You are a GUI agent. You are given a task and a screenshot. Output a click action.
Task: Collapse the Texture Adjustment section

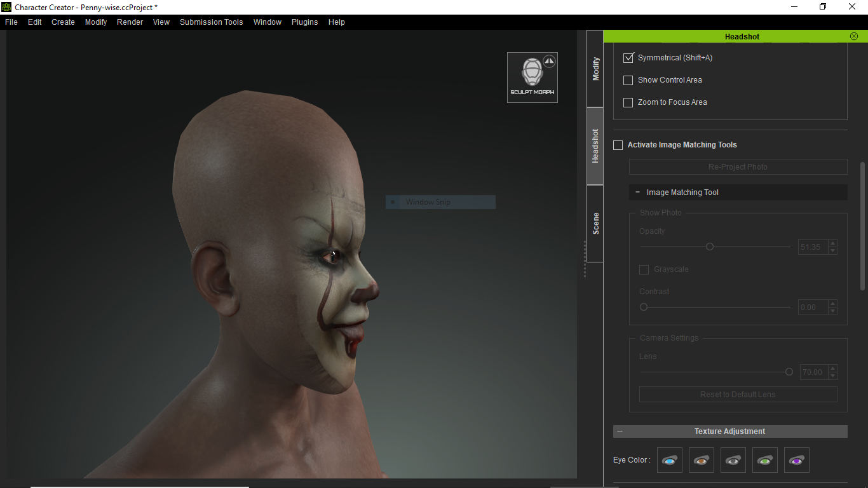click(x=620, y=431)
